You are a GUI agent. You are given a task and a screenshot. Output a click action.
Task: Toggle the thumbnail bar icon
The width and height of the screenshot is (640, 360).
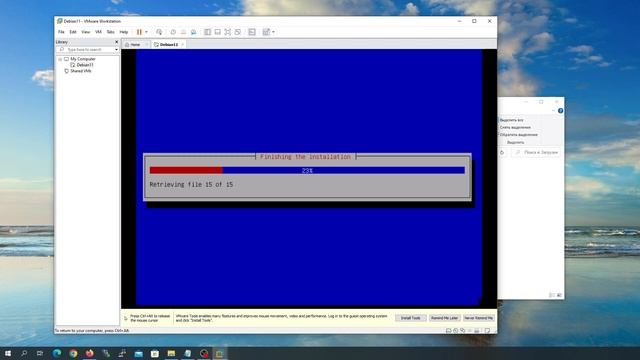click(x=218, y=32)
